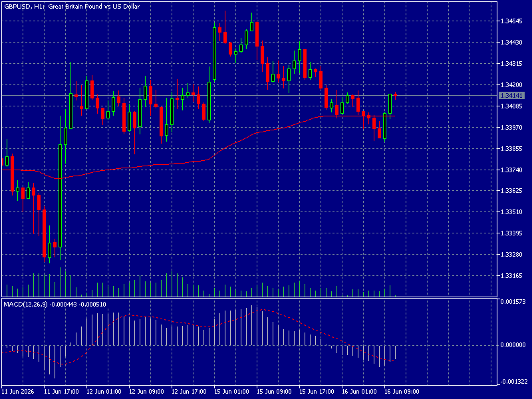Click the 12 Jun 17:00 time label
The width and height of the screenshot is (532, 399).
189,392
